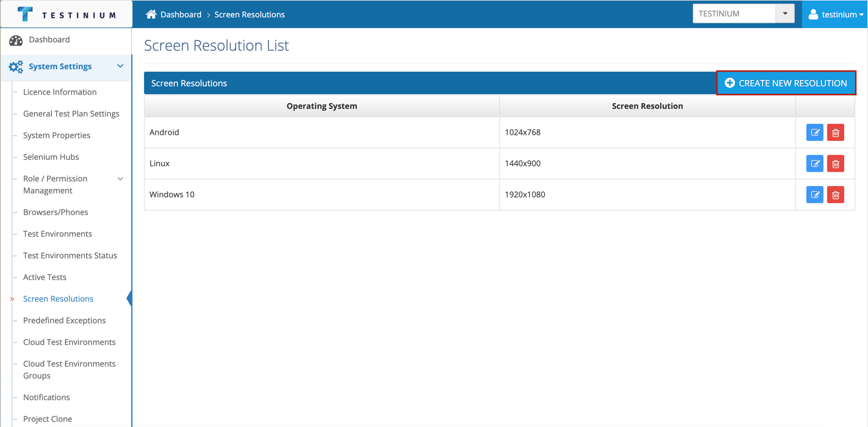Open the TESTINIUM project dropdown arrow
The width and height of the screenshot is (868, 427).
point(785,14)
